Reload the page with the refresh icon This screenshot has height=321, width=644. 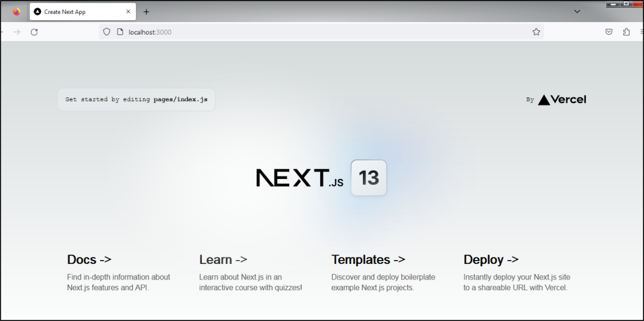[x=34, y=32]
